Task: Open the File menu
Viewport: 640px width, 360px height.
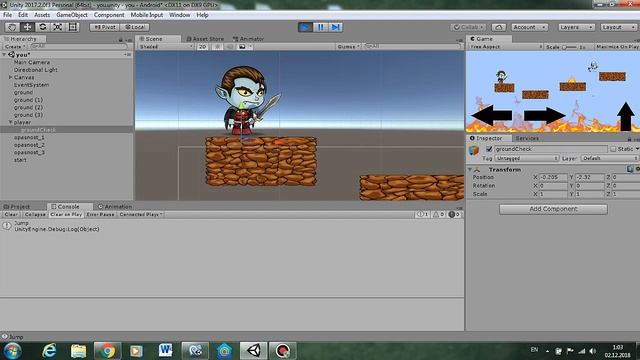Action: (x=7, y=15)
